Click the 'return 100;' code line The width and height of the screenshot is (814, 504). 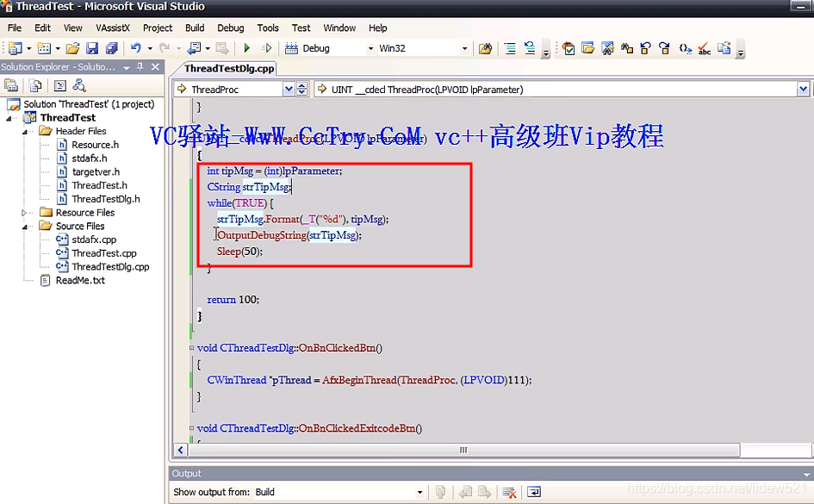tap(233, 300)
